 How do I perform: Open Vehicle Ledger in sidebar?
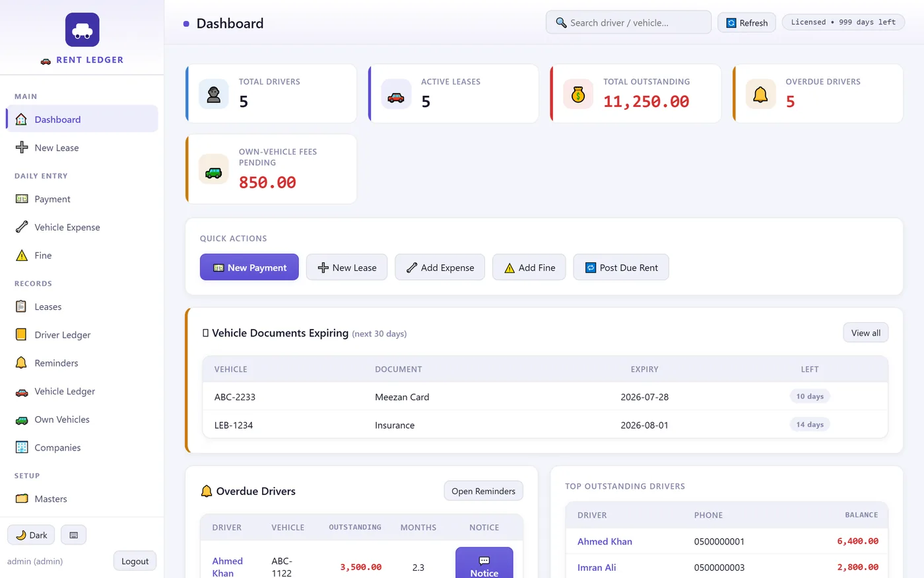[82, 391]
